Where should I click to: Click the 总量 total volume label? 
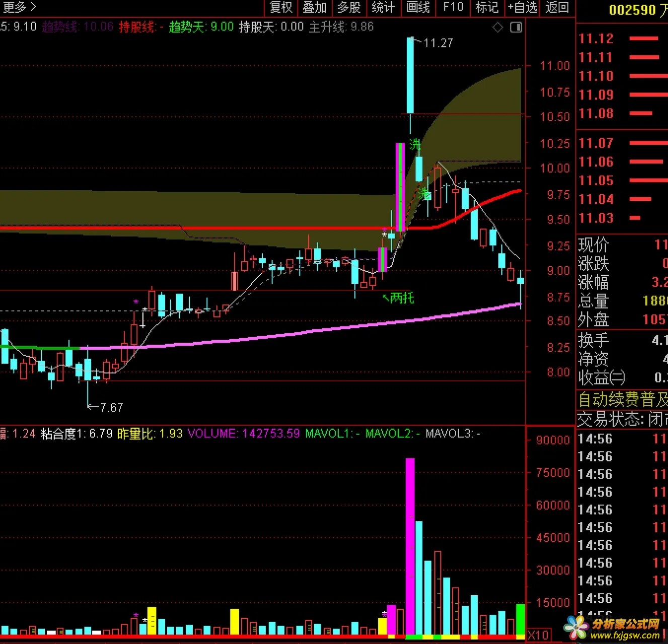point(593,301)
